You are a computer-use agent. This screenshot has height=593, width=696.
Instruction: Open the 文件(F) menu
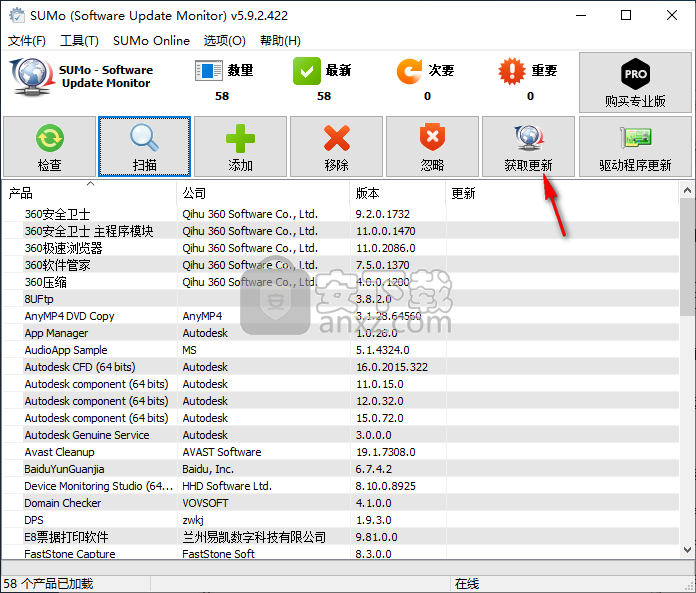click(27, 41)
